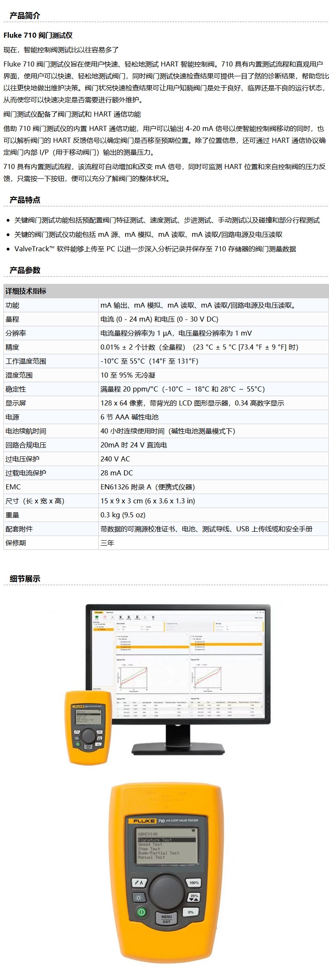The height and width of the screenshot is (980, 329).
Task: Select Bump/Partial Test on the tester screen
Action: coord(159,853)
